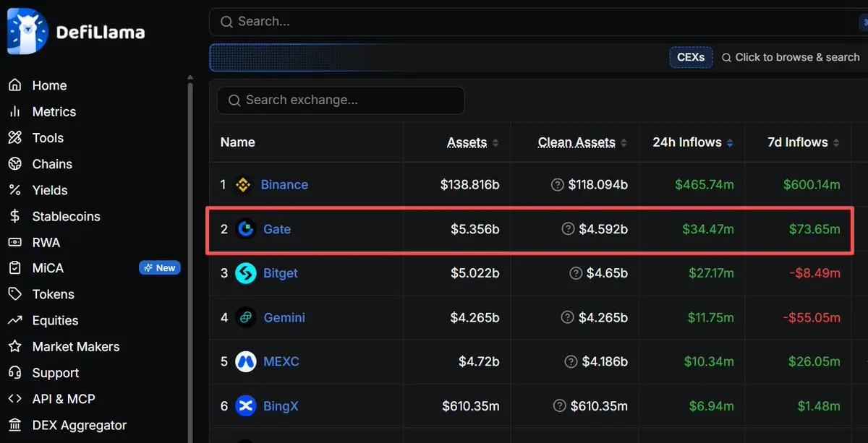Open the Gemini exchange link

(284, 317)
